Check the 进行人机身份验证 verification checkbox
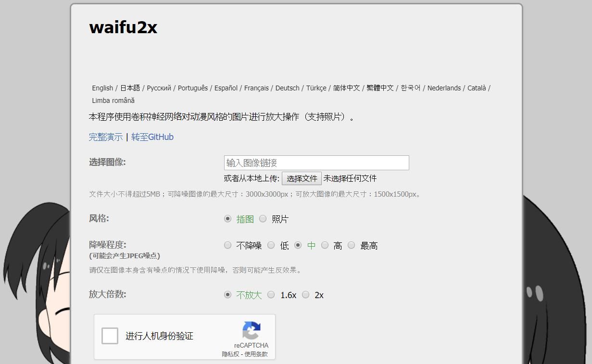This screenshot has width=592, height=364. pyautogui.click(x=110, y=336)
